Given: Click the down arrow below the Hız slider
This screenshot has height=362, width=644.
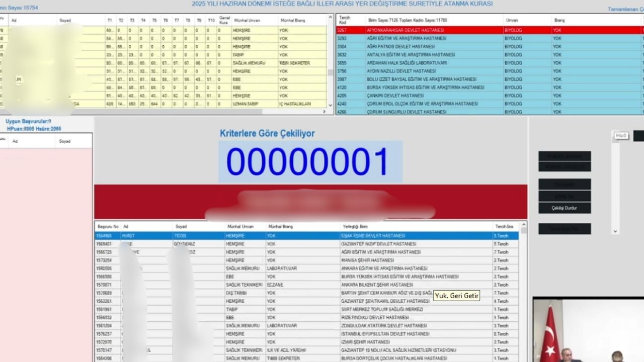Looking at the screenshot, I should [x=615, y=231].
